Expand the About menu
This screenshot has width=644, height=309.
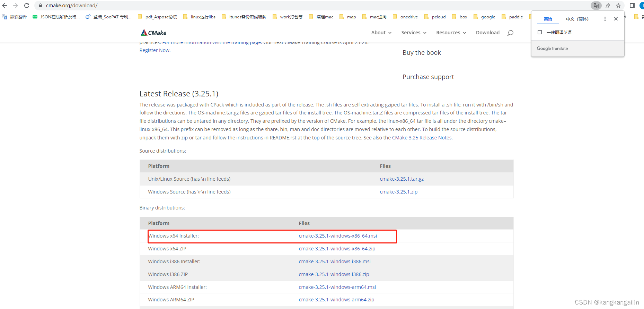click(381, 33)
